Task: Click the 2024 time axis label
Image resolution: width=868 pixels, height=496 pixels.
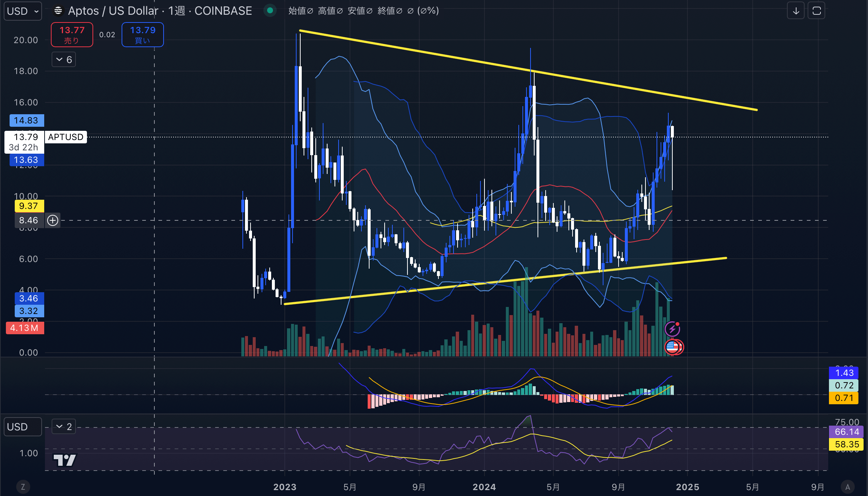Action: pyautogui.click(x=484, y=487)
